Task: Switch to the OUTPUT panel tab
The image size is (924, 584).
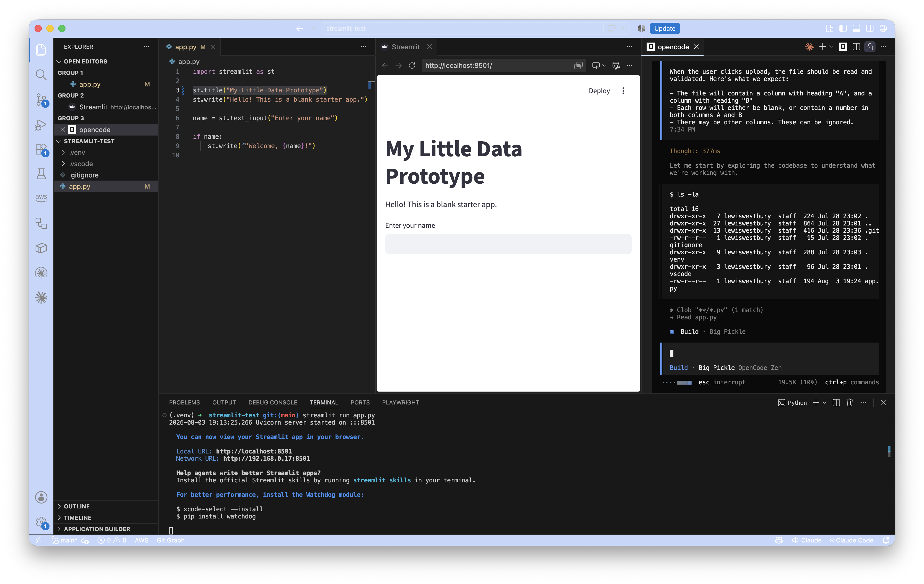Action: click(x=224, y=402)
